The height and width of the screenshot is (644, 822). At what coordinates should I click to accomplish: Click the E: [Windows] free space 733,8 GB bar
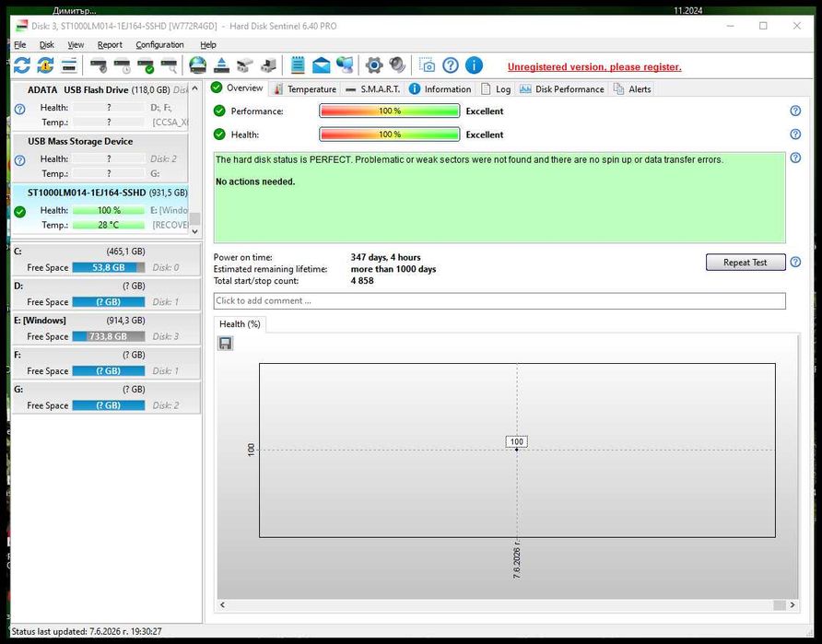coord(109,336)
